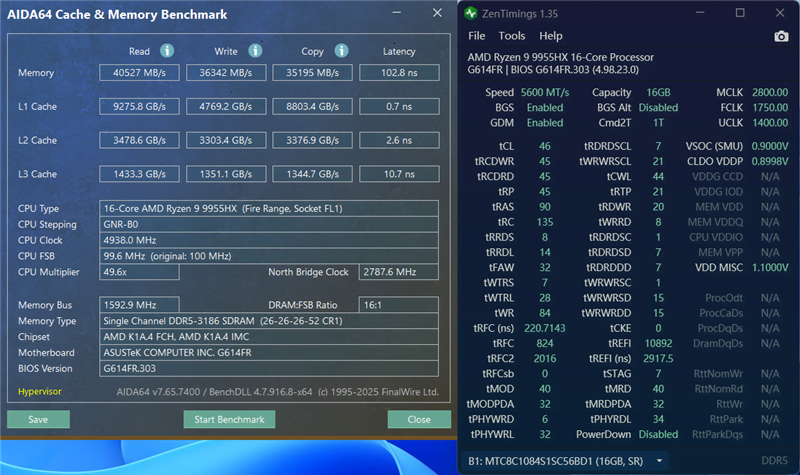Click the DRAM:FSB Ratio field 16:1
The height and width of the screenshot is (475, 800).
click(x=399, y=305)
